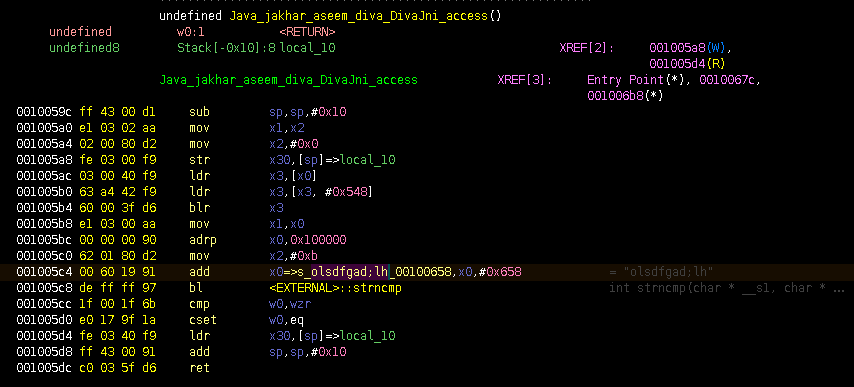Select the adrp mnemonic
The width and height of the screenshot is (854, 387).
tap(203, 240)
